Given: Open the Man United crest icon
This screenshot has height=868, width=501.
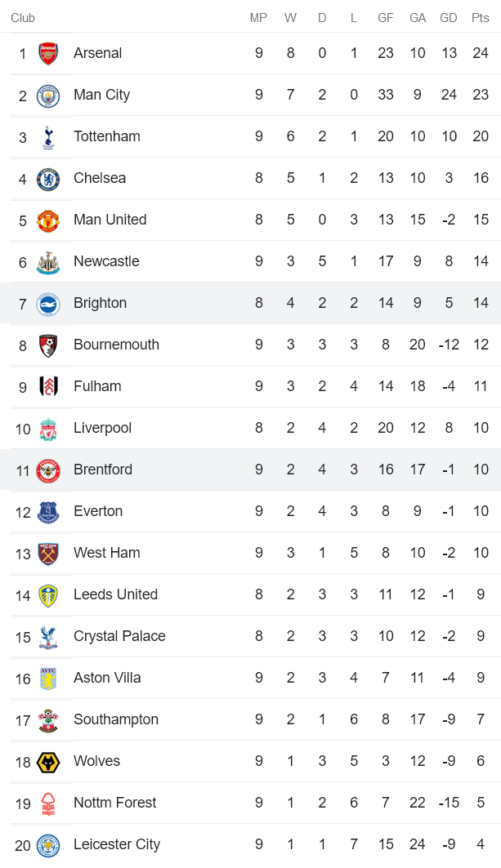Looking at the screenshot, I should 48,220.
